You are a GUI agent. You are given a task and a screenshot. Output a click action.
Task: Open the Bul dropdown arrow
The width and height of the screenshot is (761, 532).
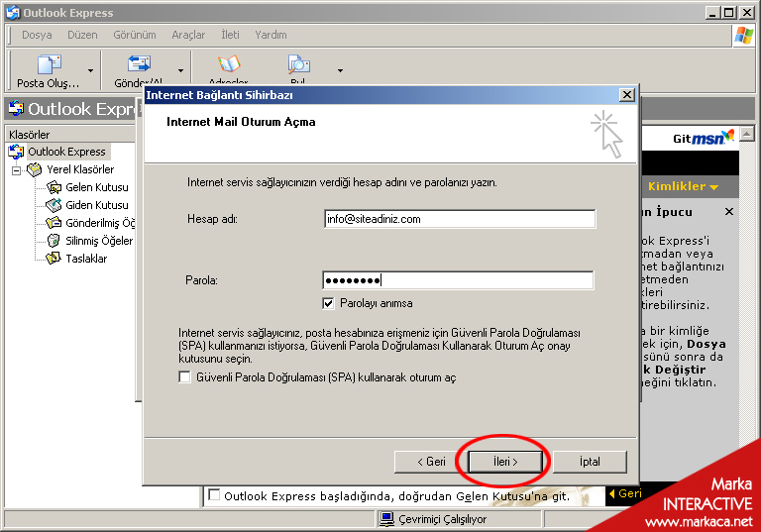(x=340, y=71)
